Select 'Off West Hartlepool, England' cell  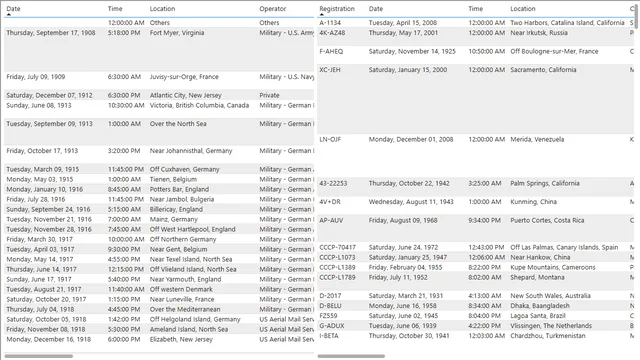pyautogui.click(x=192, y=229)
